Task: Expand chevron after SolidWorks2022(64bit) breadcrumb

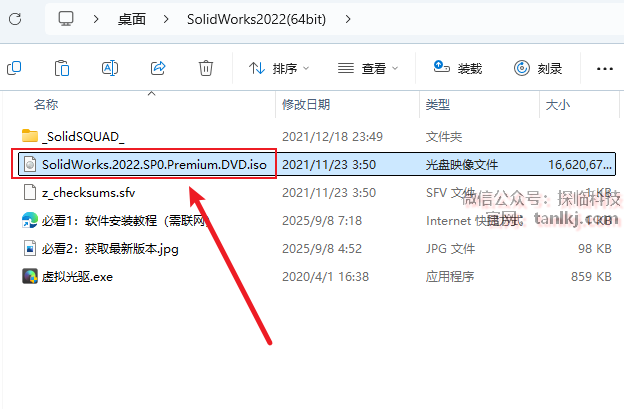Action: (x=348, y=19)
